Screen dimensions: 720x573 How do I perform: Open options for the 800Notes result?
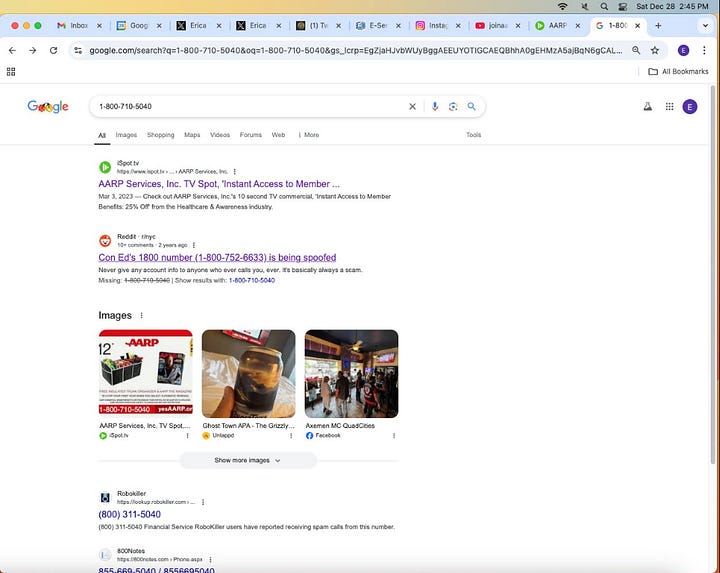point(210,560)
